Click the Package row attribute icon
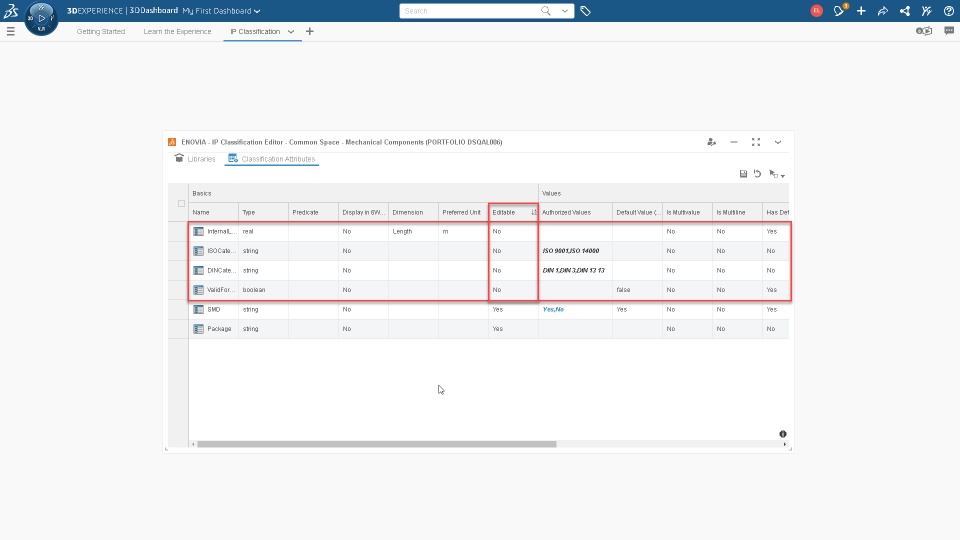The height and width of the screenshot is (540, 960). tap(198, 329)
